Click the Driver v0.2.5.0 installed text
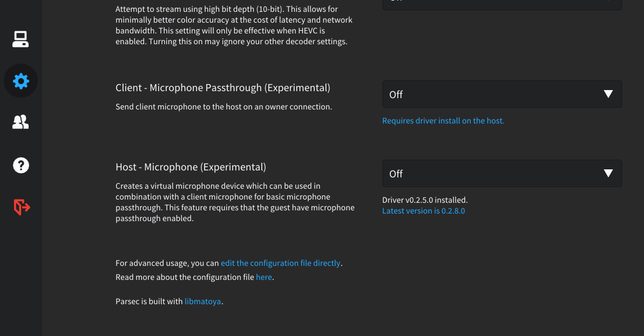 click(x=424, y=200)
